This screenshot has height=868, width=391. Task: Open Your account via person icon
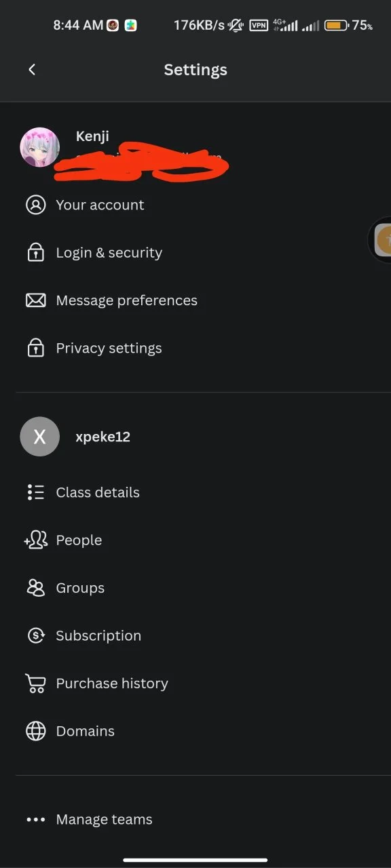pos(35,205)
